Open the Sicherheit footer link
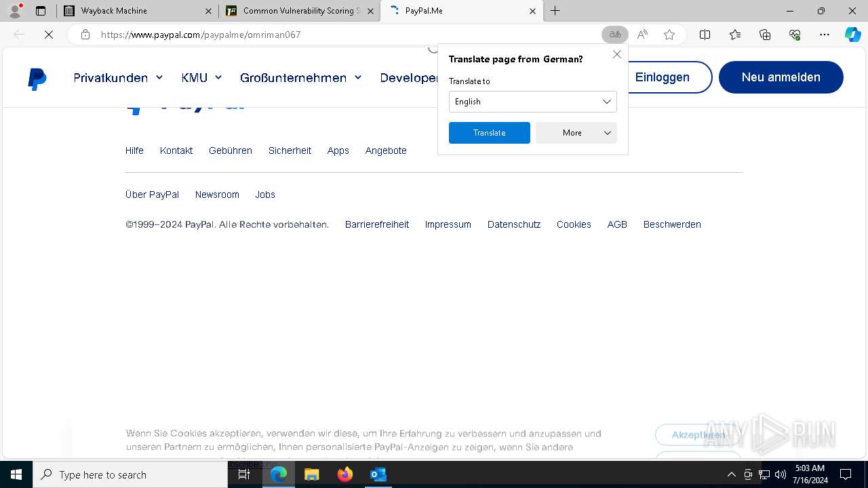 290,150
